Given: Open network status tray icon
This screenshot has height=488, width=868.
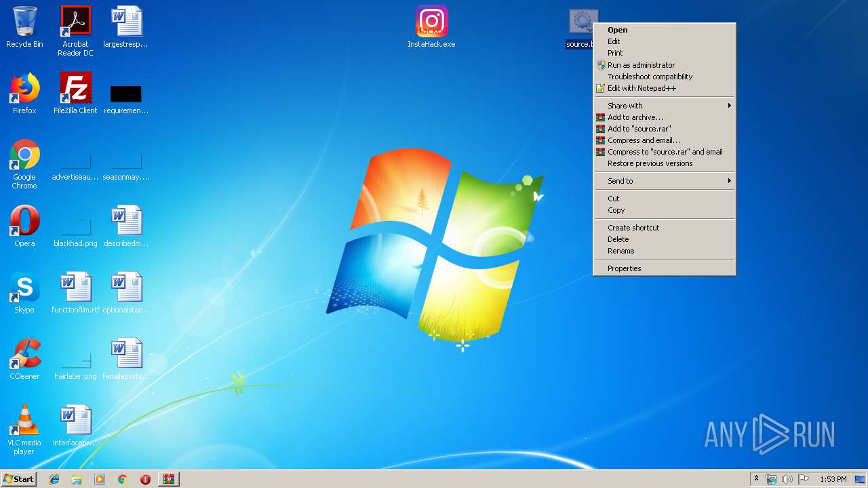Looking at the screenshot, I should pos(771,479).
